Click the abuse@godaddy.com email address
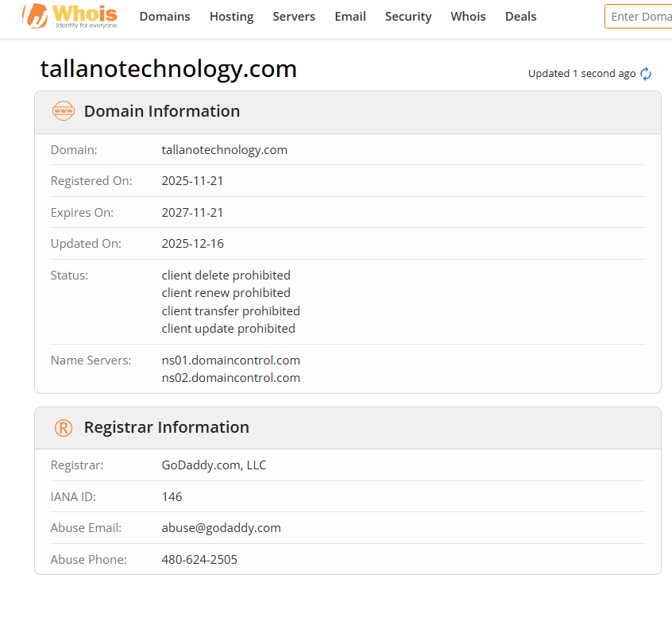The image size is (672, 617). [221, 528]
